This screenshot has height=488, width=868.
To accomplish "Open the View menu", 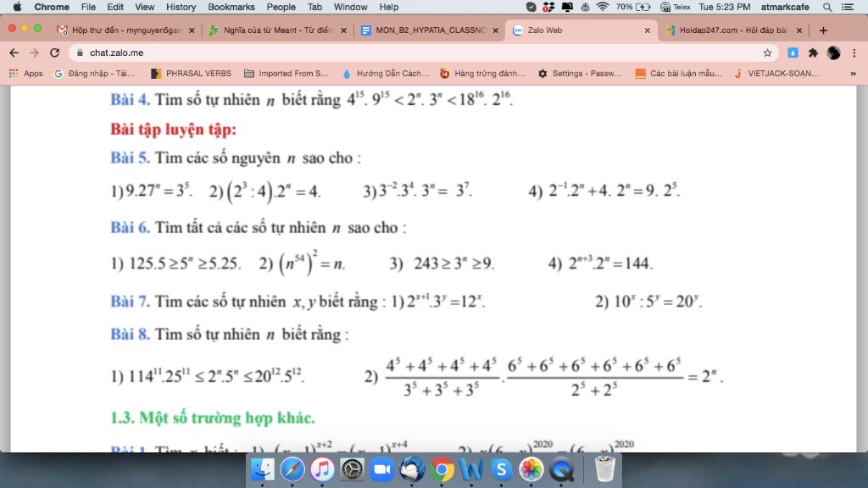I will click(x=144, y=7).
